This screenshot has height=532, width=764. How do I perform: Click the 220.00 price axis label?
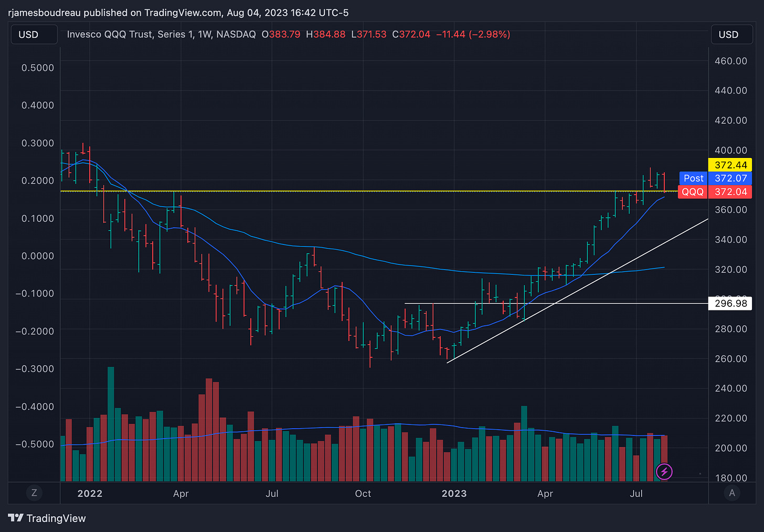pos(731,418)
